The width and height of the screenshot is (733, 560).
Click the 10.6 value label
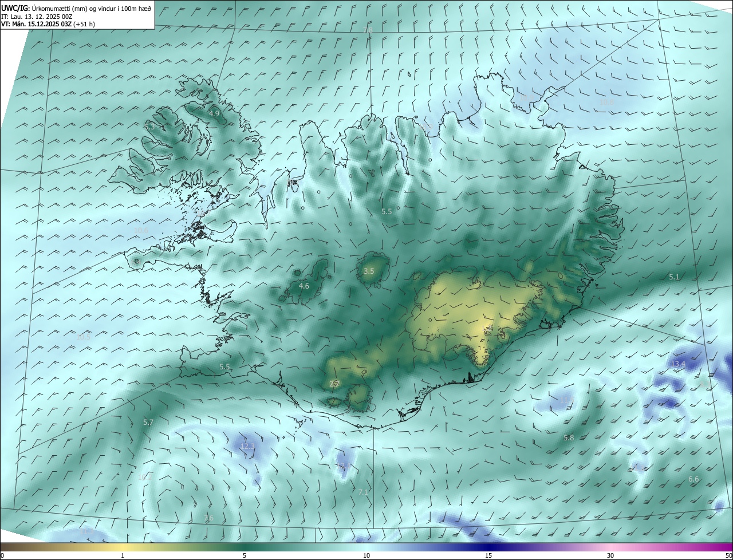coord(141,230)
